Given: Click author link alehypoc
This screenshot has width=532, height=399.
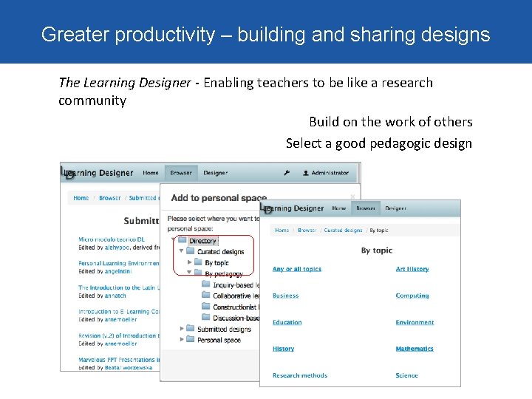Looking at the screenshot, I should pyautogui.click(x=117, y=248).
